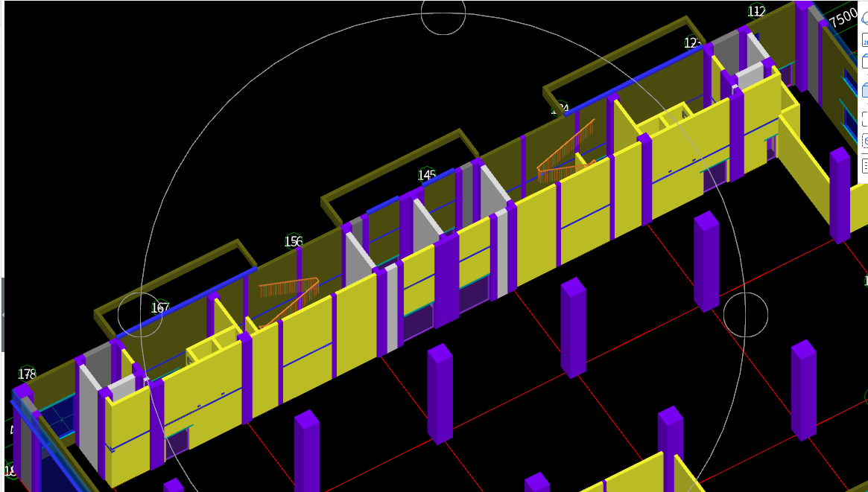Click the 7500 dimension text
This screenshot has height=492, width=868.
click(843, 19)
